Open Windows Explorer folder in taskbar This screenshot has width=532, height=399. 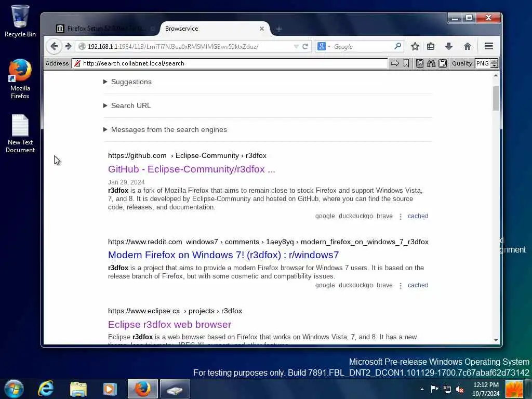[x=78, y=389]
